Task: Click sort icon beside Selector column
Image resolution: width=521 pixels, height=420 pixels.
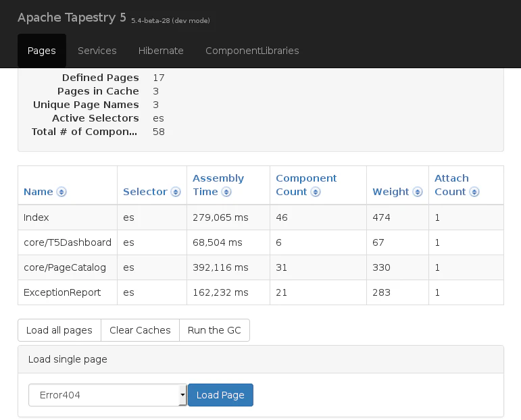Action: click(176, 192)
